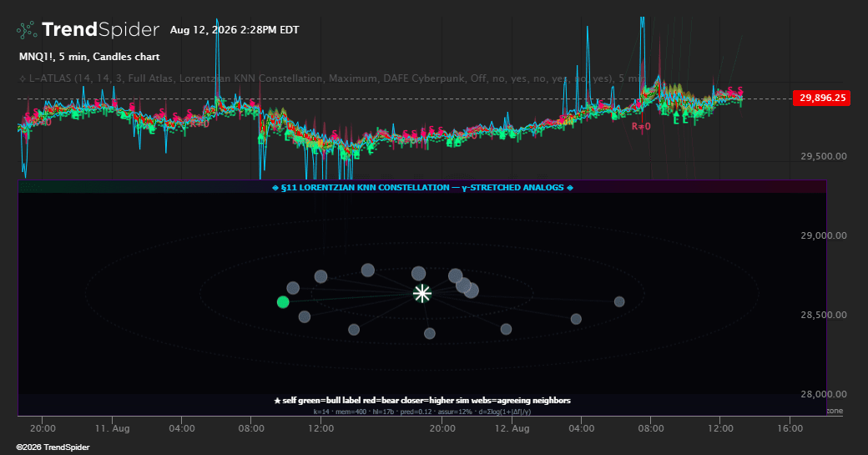Viewport: 868px width, 455px height.
Task: Click the diamond icon after ANALOGS title
Action: (x=570, y=188)
